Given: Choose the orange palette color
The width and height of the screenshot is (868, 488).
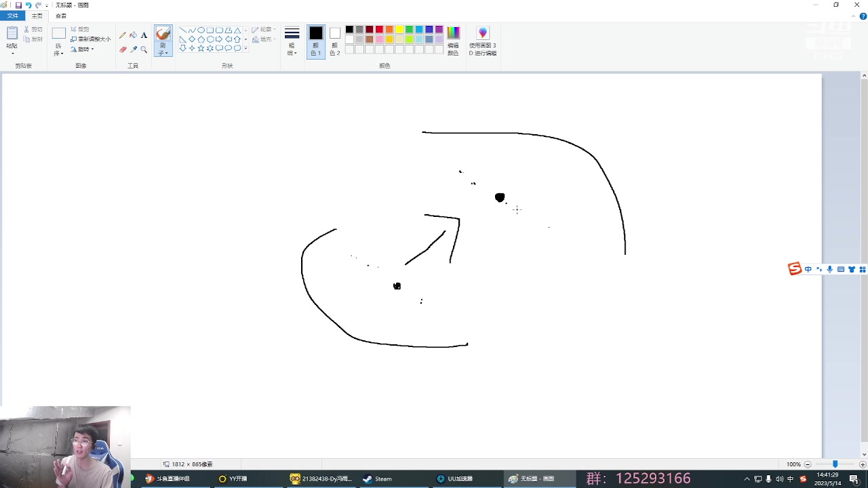Looking at the screenshot, I should [x=389, y=29].
